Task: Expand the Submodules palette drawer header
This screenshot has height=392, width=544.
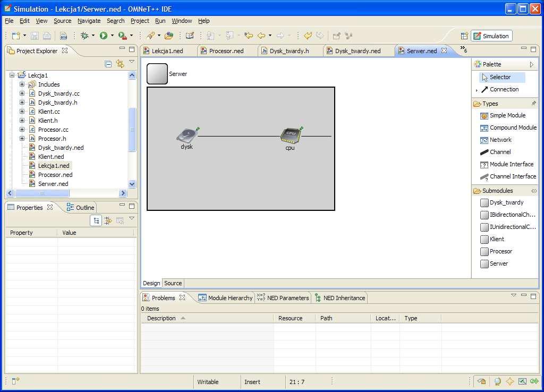Action: [x=505, y=191]
